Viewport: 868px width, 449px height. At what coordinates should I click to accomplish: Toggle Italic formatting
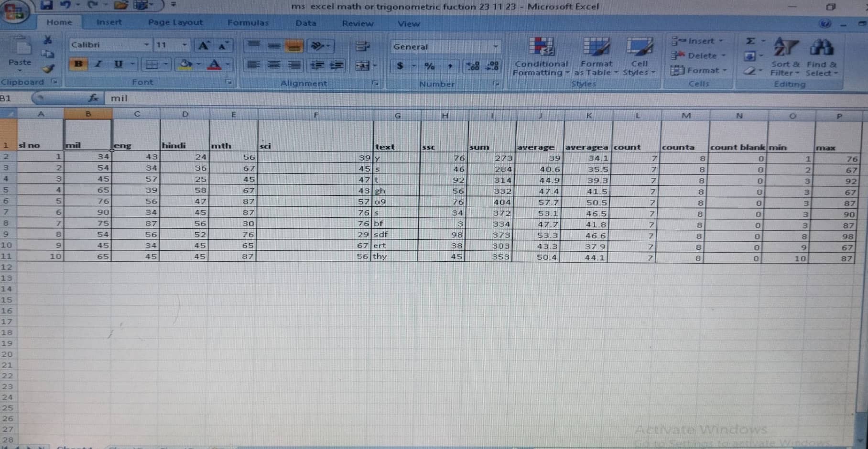[x=98, y=64]
